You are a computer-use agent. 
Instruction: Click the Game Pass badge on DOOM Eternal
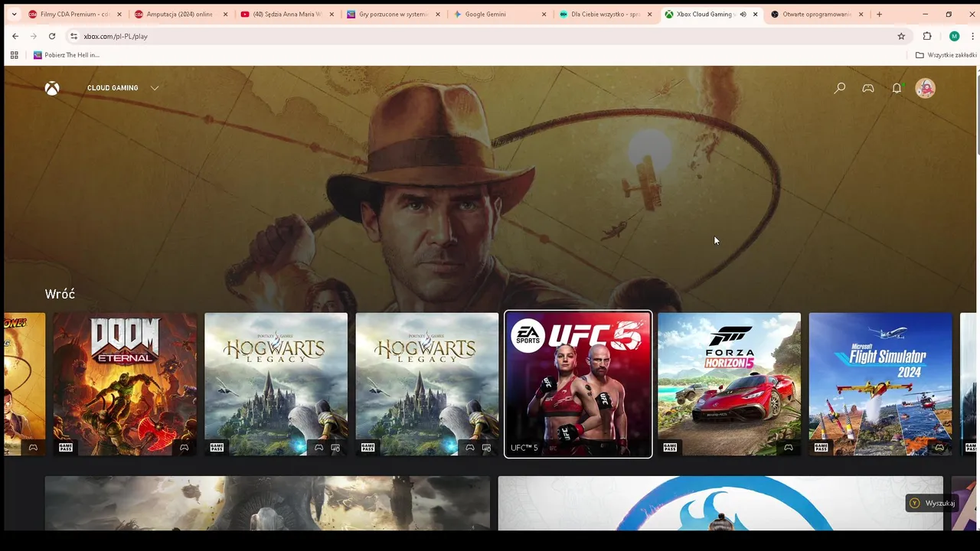click(66, 448)
